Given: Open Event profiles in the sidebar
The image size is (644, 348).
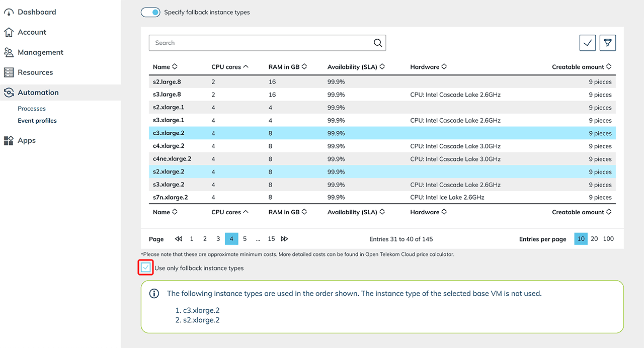Looking at the screenshot, I should [37, 121].
